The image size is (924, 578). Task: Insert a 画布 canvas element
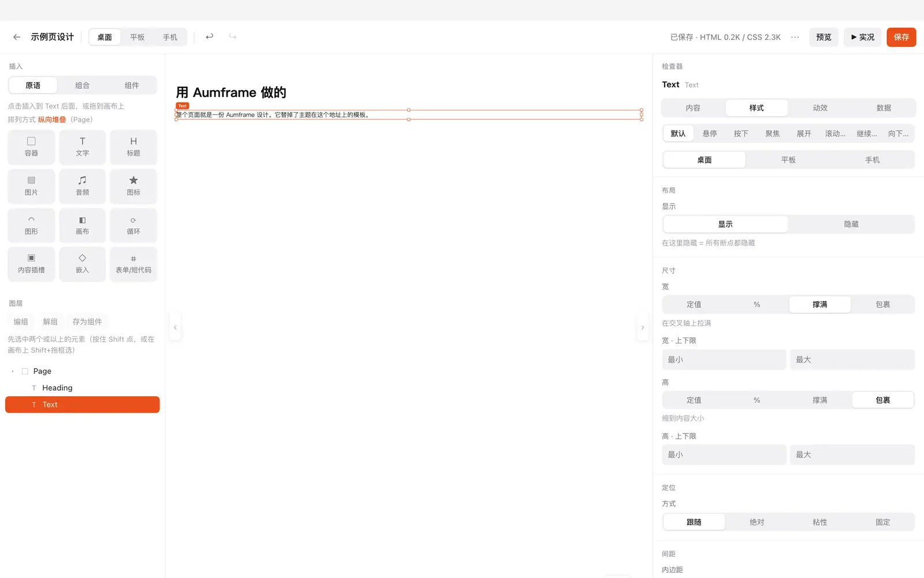click(83, 225)
